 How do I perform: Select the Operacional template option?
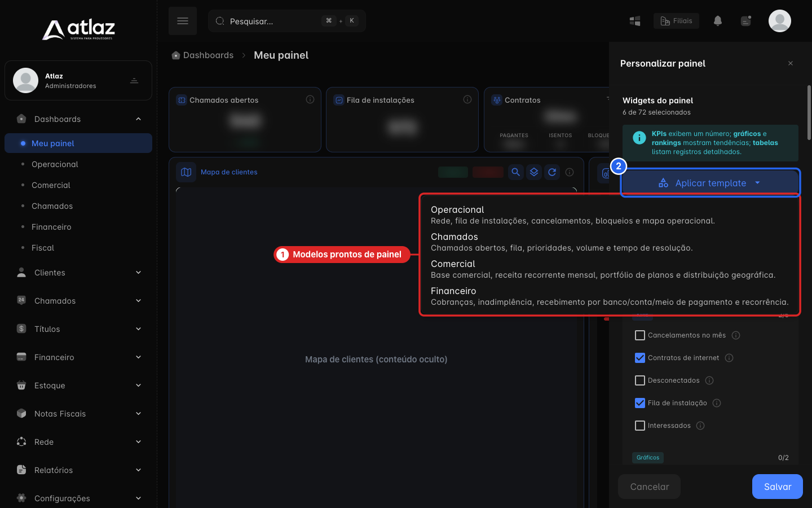coord(610,214)
